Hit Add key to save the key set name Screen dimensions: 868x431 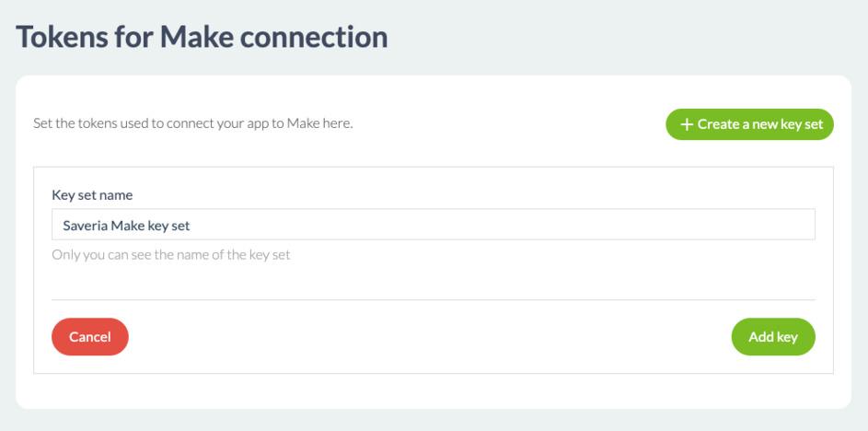click(773, 337)
